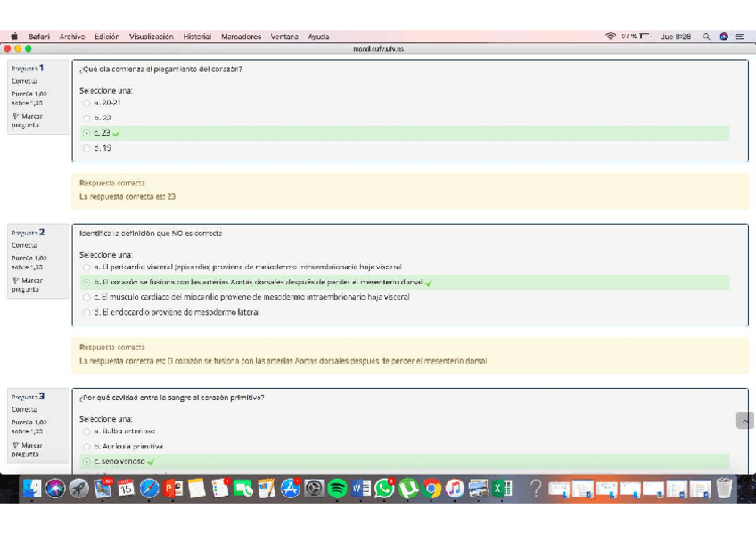Select option 'd. El endocardio proviene de mesodermo lateral'
This screenshot has width=756, height=534.
click(86, 313)
